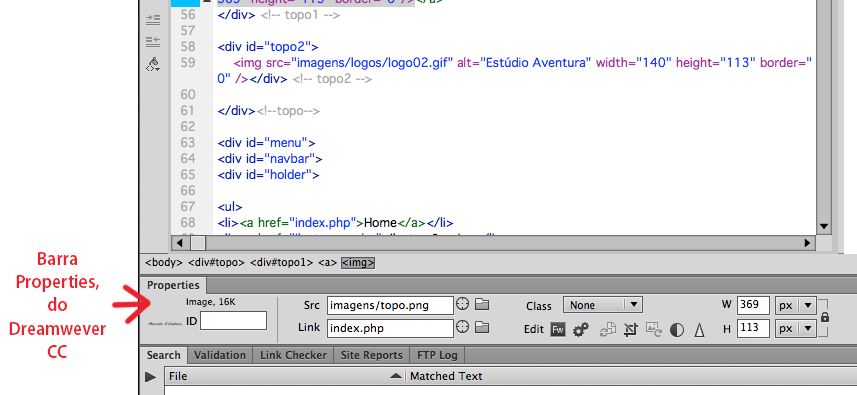Click the ID input field
Image resolution: width=857 pixels, height=395 pixels.
click(x=233, y=321)
